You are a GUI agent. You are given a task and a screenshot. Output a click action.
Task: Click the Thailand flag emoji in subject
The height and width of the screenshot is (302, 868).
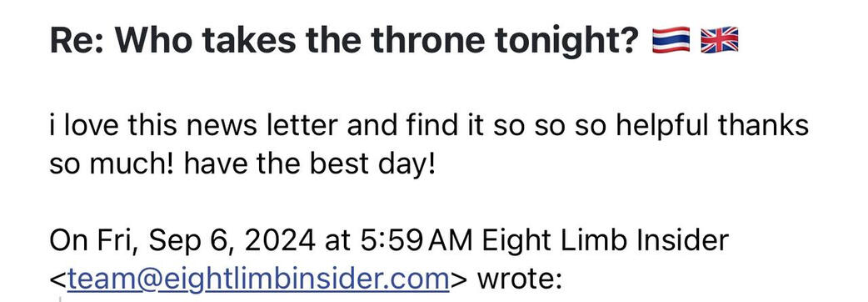671,41
